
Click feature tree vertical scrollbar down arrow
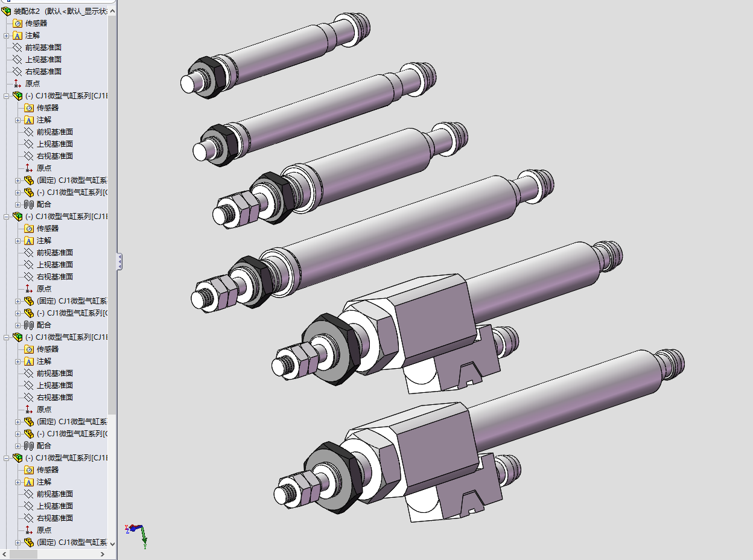tap(113, 544)
